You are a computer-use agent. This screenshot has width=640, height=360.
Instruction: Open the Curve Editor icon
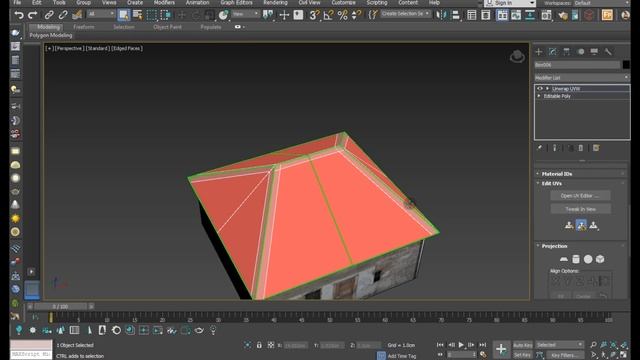(516, 15)
